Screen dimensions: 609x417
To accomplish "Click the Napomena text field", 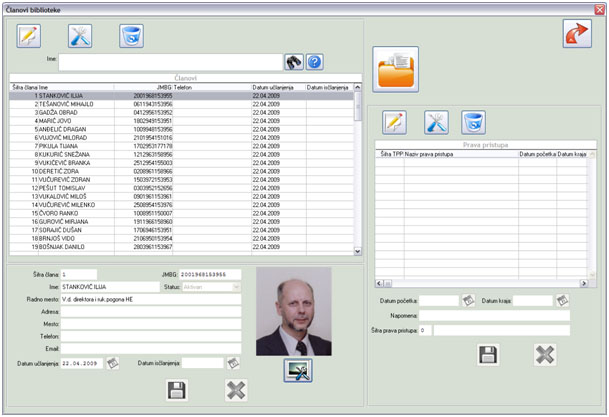I will click(495, 314).
